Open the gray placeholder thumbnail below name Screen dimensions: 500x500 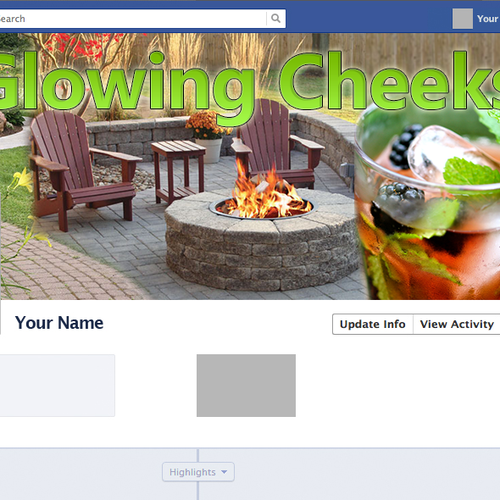[x=246, y=385]
